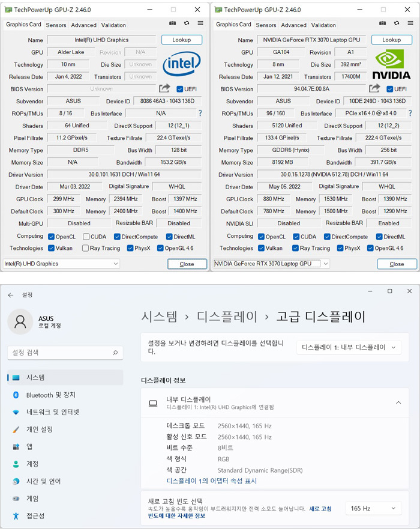Viewport: 420px width, 531px height.
Task: Switch to Advanced tab in NVIDIA window
Action: (294, 25)
